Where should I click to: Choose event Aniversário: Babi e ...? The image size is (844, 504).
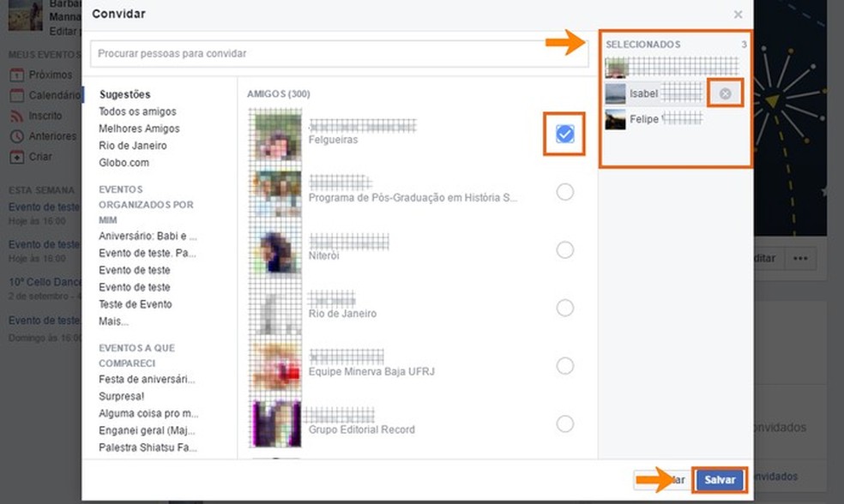pyautogui.click(x=148, y=236)
